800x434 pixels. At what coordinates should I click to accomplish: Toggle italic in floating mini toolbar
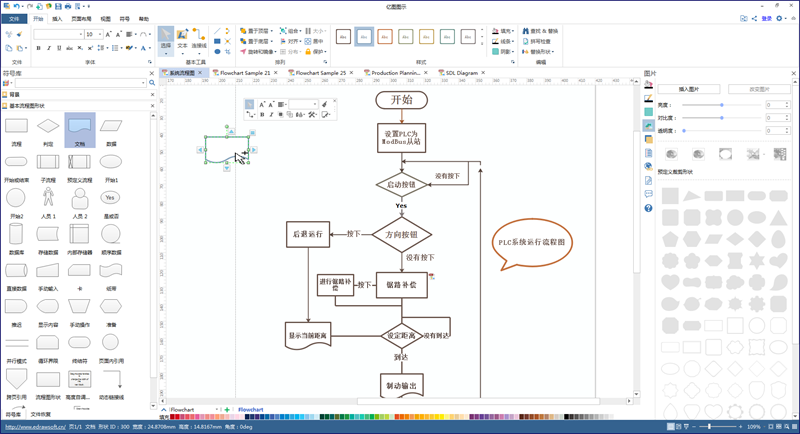point(271,115)
